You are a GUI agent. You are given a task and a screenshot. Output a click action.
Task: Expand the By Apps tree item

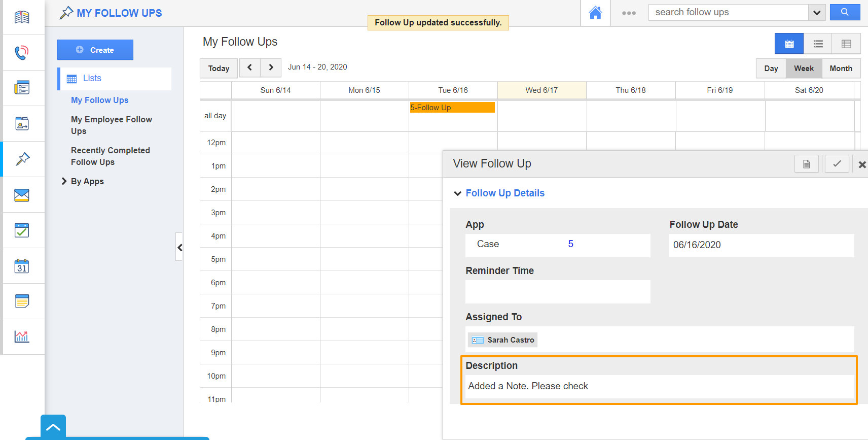click(x=64, y=181)
